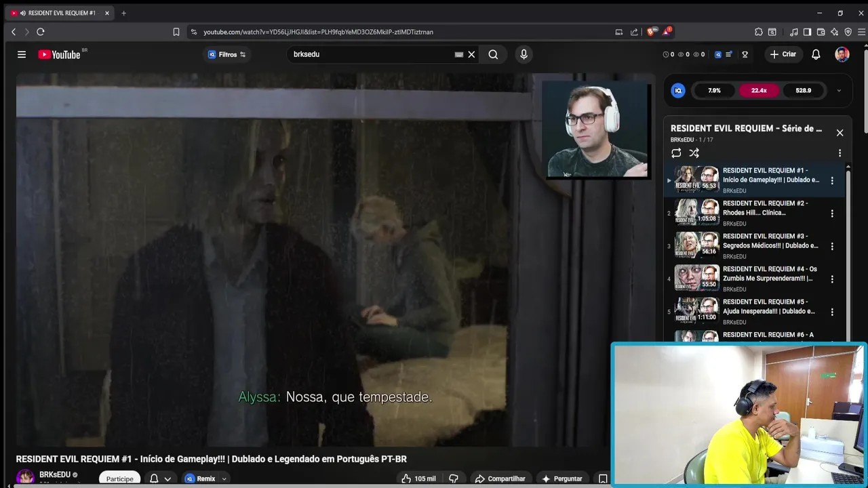
Task: Open YouTube notifications bell in header
Action: (x=816, y=54)
